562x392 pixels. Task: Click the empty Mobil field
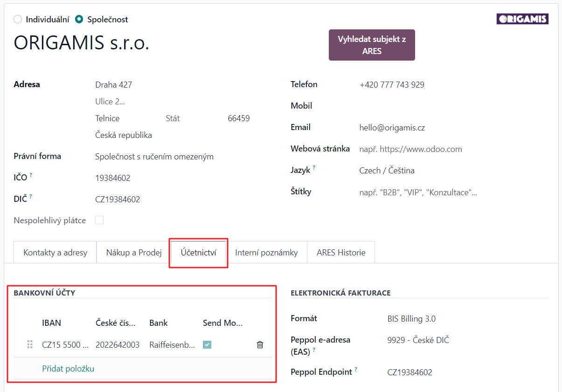click(454, 106)
